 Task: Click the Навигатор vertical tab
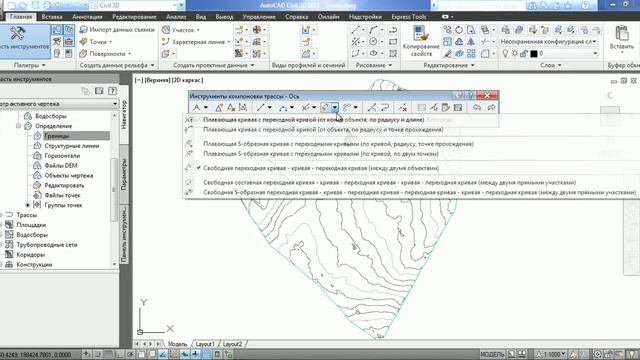pos(124,115)
